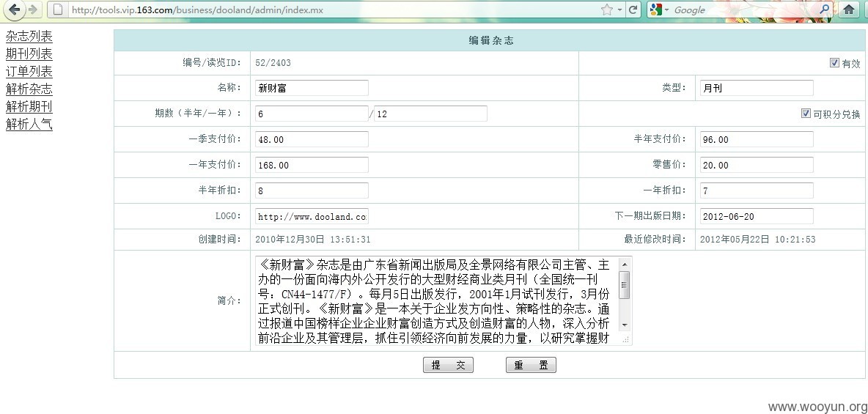Click the 期数（半年/一年） label
This screenshot has width=868, height=414.
[x=199, y=114]
